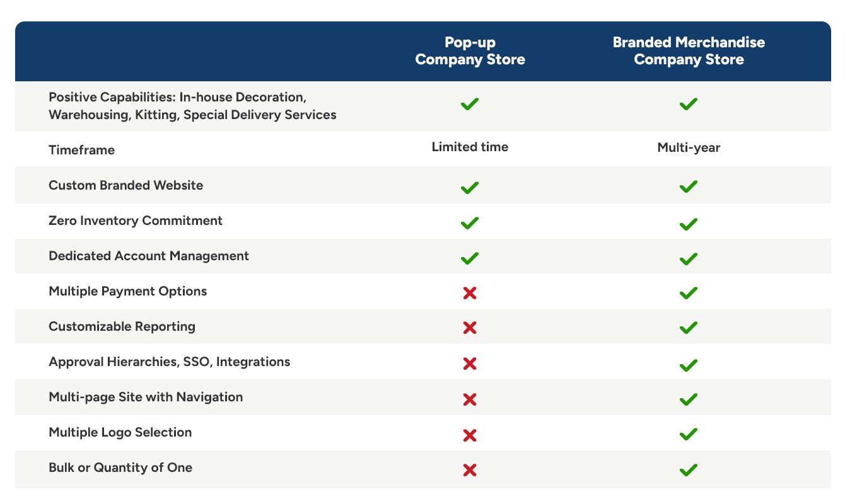The image size is (845, 504).
Task: Click the Bulk or Quantity of One label
Action: pos(120,467)
